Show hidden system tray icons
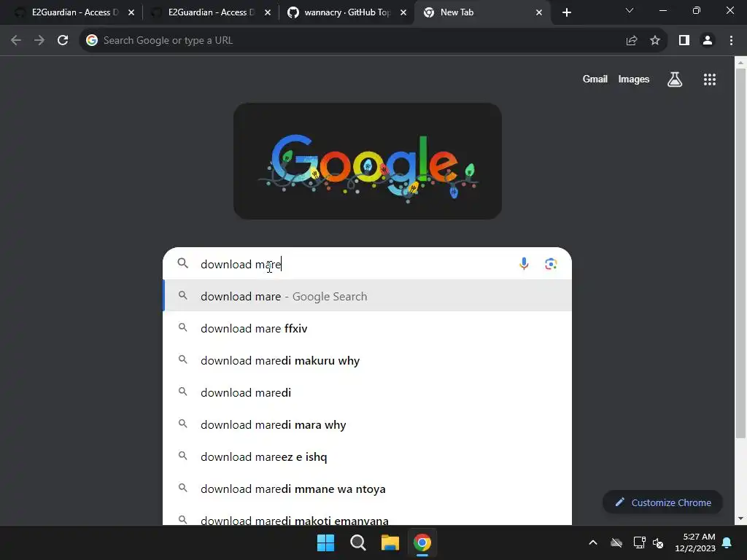Viewport: 747px width, 560px height. [x=593, y=542]
